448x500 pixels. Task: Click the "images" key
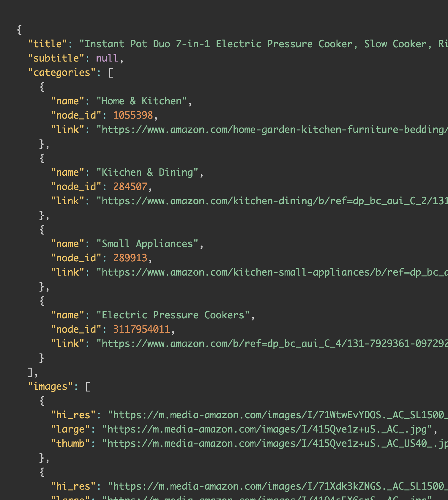(51, 386)
